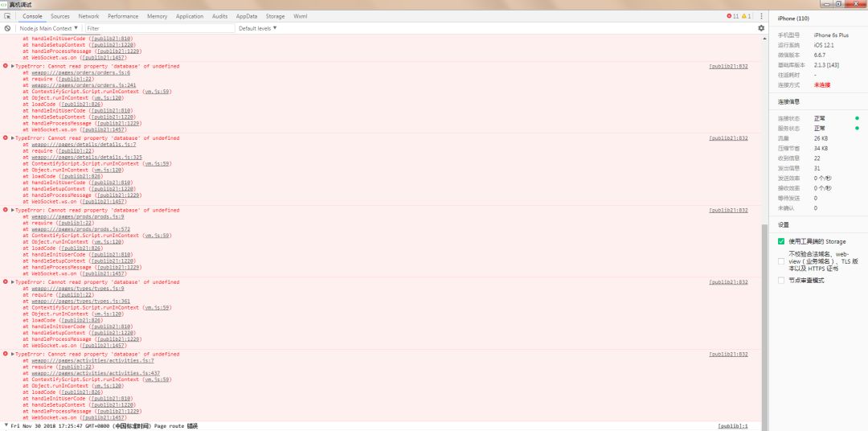Expand the TypeError entry for activities.js
This screenshot has height=431, width=868.
tap(13, 354)
